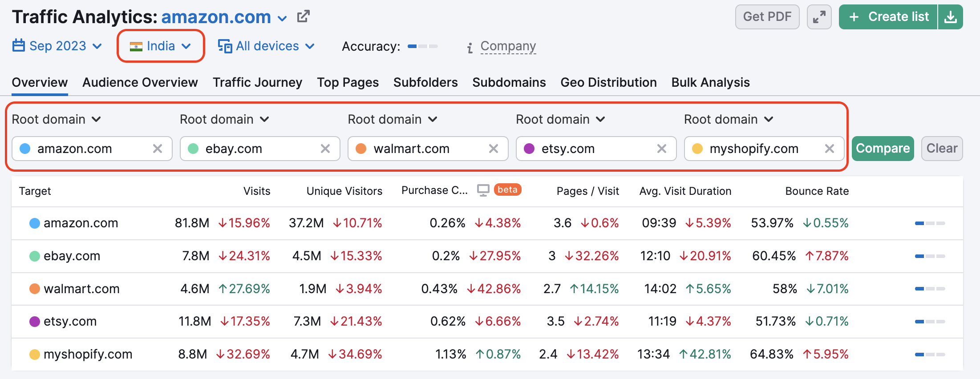Click accuracy indicator in ebay.com row

[x=930, y=256]
